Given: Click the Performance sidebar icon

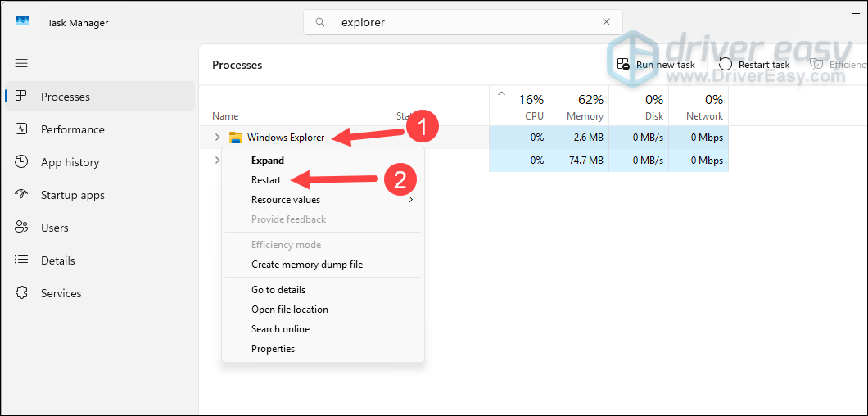Looking at the screenshot, I should [x=21, y=129].
